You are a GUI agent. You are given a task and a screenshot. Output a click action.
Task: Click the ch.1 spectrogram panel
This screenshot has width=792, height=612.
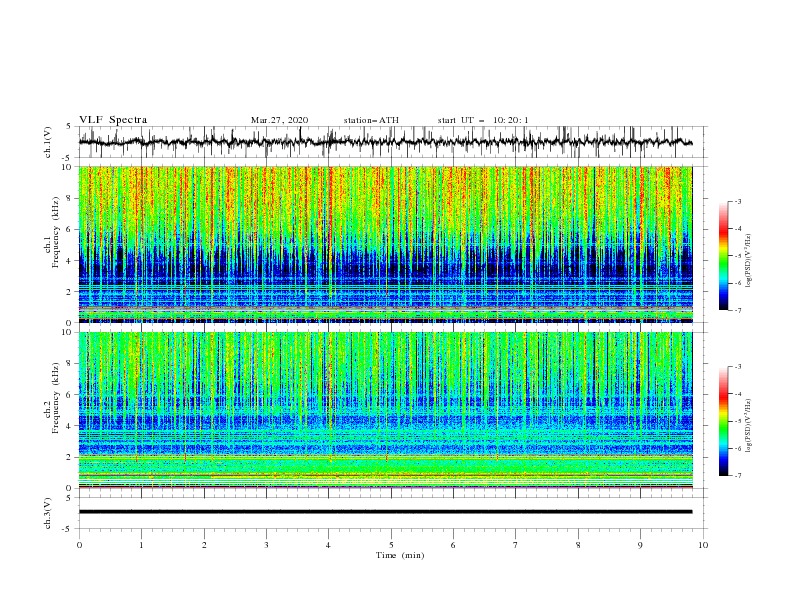[385, 244]
